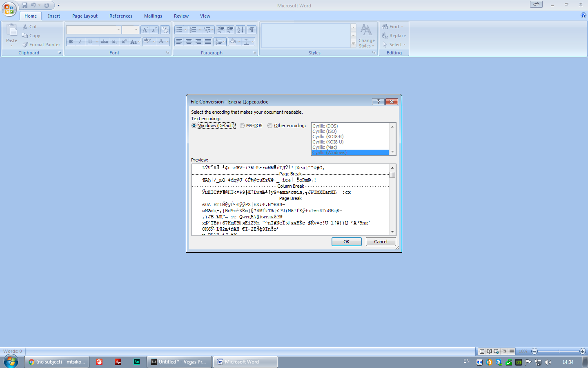The height and width of the screenshot is (368, 588).
Task: Open the Line Spacing dropdown
Action: (x=220, y=42)
